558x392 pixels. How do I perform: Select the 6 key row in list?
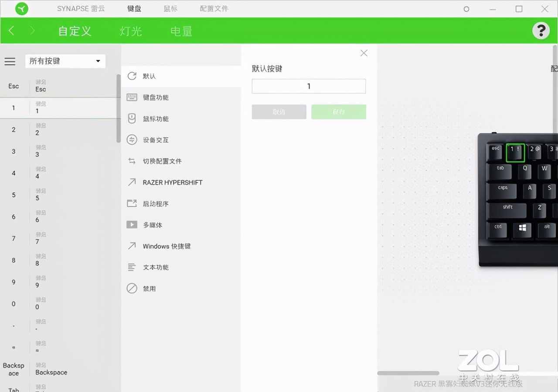click(x=58, y=217)
